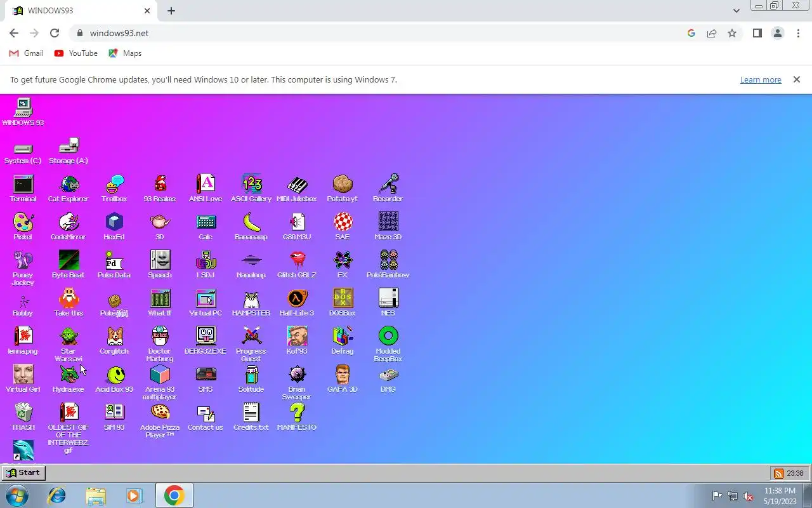Open HAMPSTER icon
The height and width of the screenshot is (508, 812).
point(251,303)
